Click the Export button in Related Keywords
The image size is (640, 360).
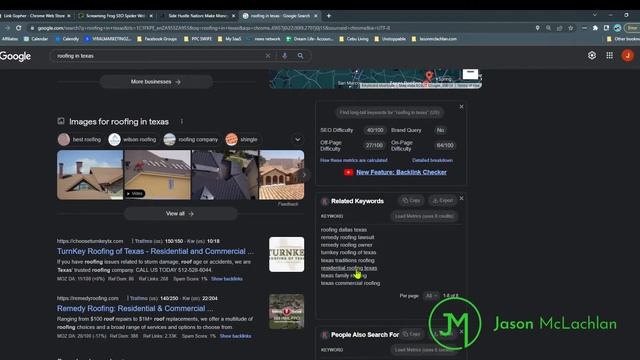click(x=442, y=200)
